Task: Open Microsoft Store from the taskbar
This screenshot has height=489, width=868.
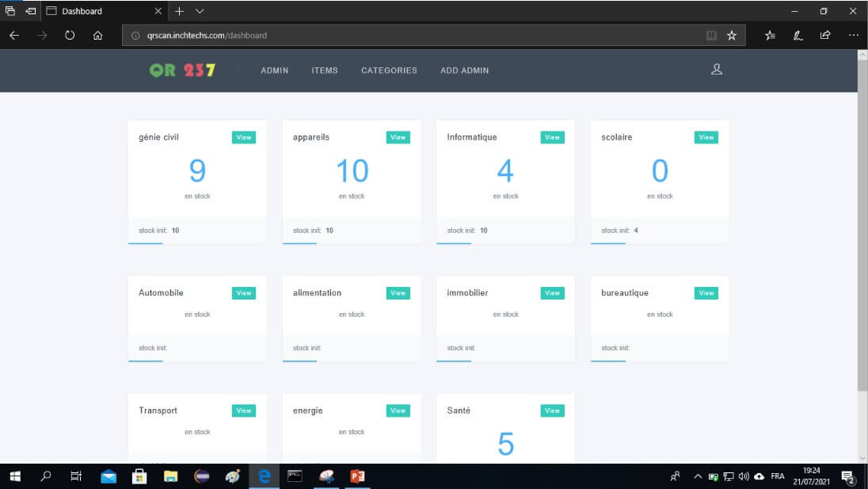Action: point(139,476)
